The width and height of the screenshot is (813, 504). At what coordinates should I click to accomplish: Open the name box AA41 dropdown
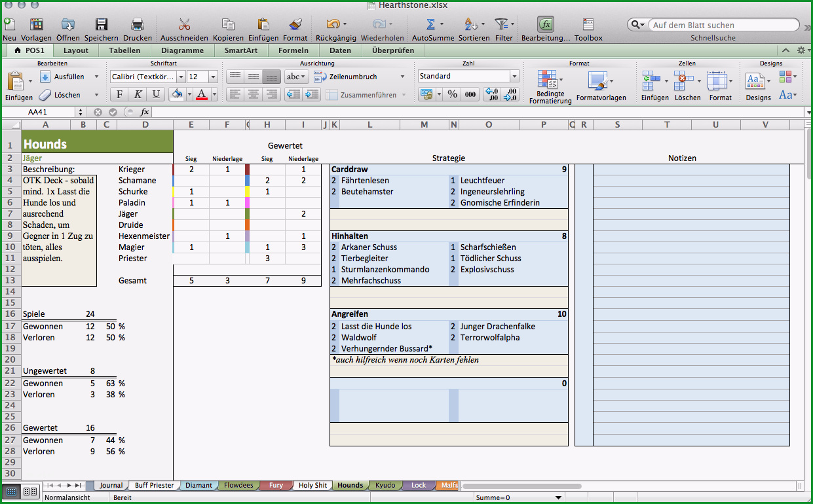81,112
